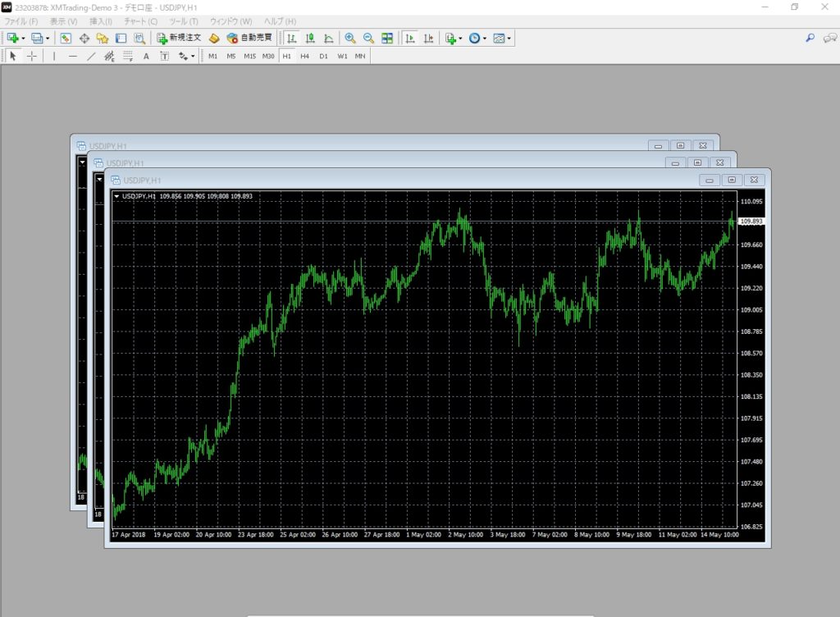Click the New Order (新規注文) button
The width and height of the screenshot is (840, 617).
(x=179, y=38)
